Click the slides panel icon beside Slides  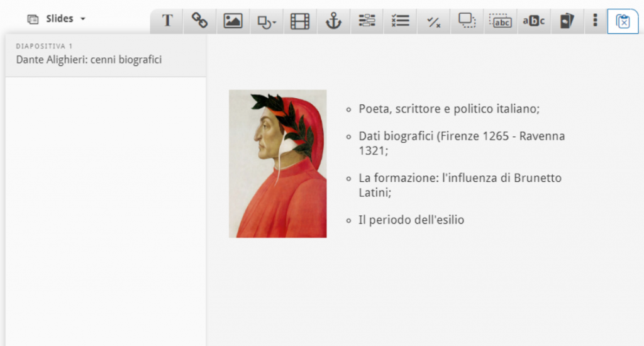pyautogui.click(x=33, y=20)
